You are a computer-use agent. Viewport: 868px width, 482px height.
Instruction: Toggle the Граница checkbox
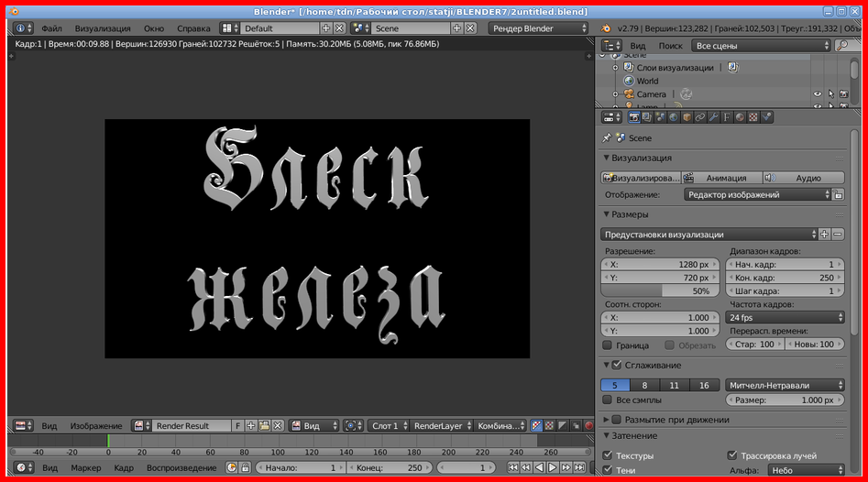pyautogui.click(x=608, y=345)
